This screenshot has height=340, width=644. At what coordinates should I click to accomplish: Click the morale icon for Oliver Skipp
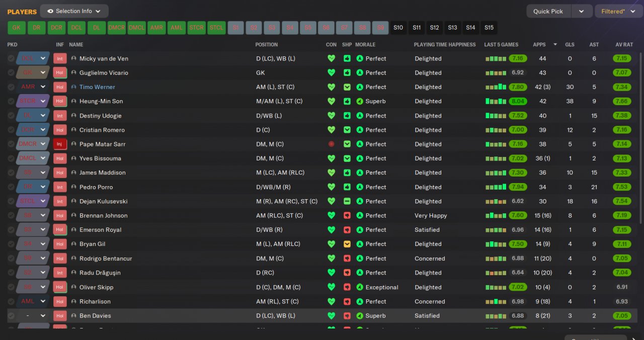pos(360,287)
